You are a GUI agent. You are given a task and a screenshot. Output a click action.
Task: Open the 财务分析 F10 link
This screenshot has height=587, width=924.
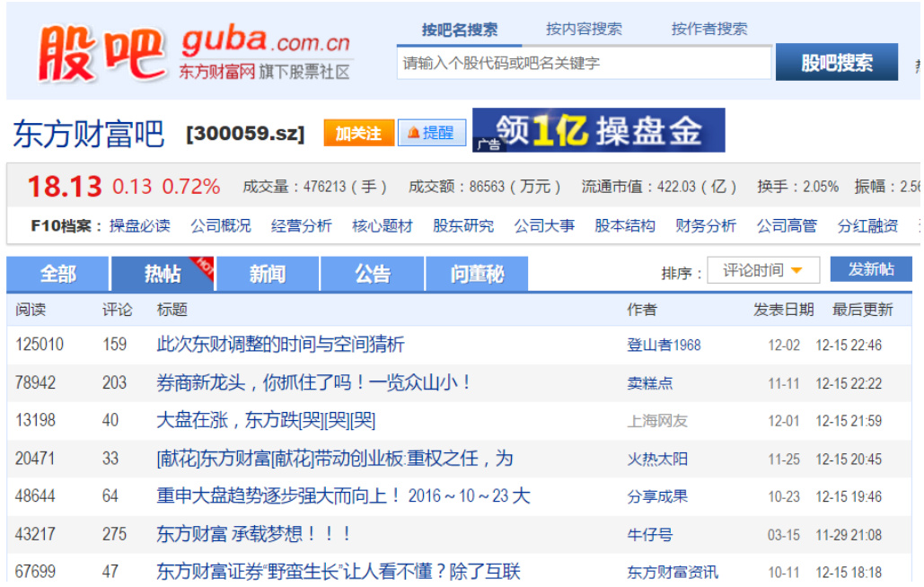(706, 225)
